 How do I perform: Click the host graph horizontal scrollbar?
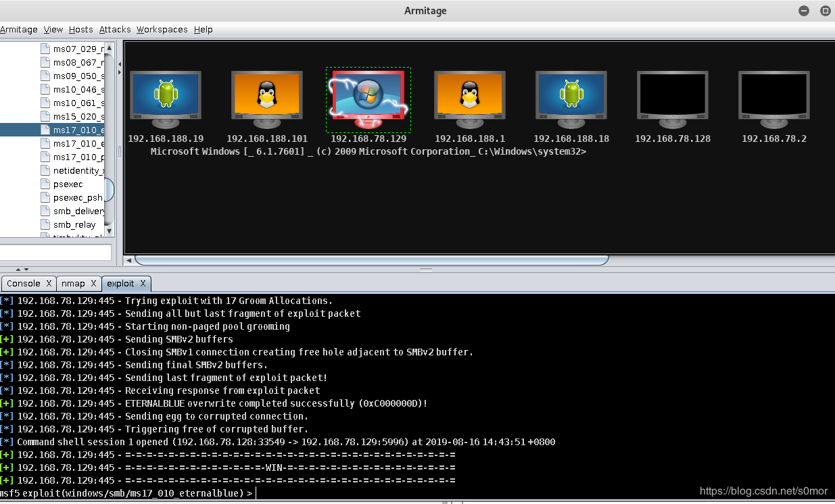tap(371, 259)
